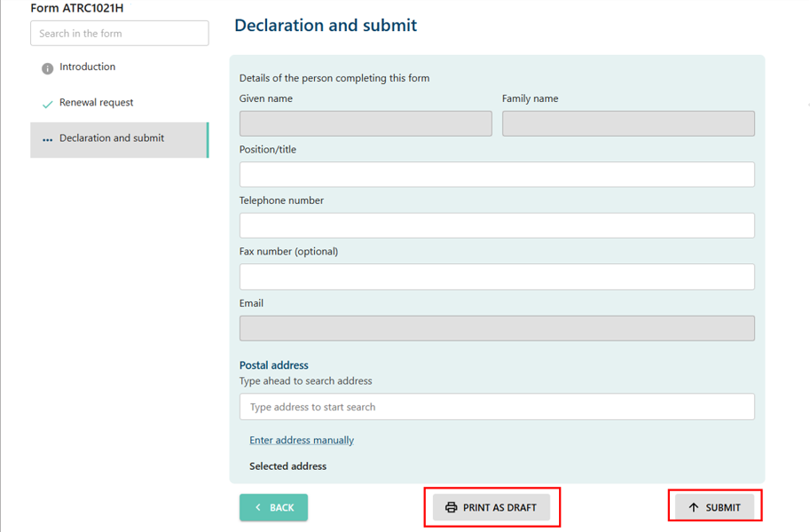
Task: Open the Enter address manually link
Action: [x=302, y=440]
